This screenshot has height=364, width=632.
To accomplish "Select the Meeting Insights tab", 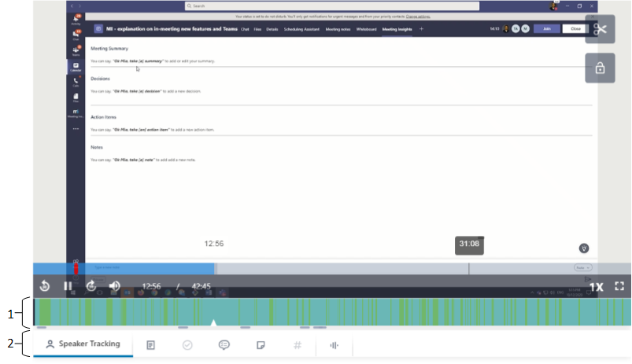I will pyautogui.click(x=397, y=28).
